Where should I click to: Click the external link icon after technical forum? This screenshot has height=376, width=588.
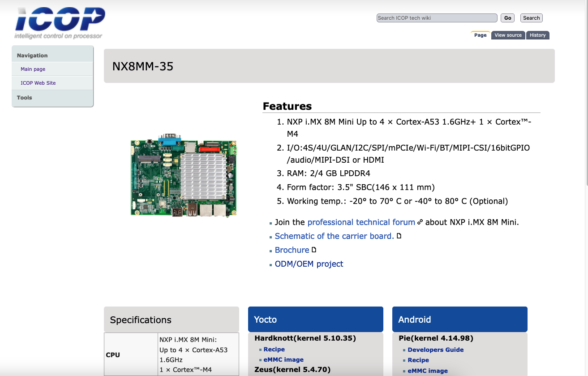(420, 222)
